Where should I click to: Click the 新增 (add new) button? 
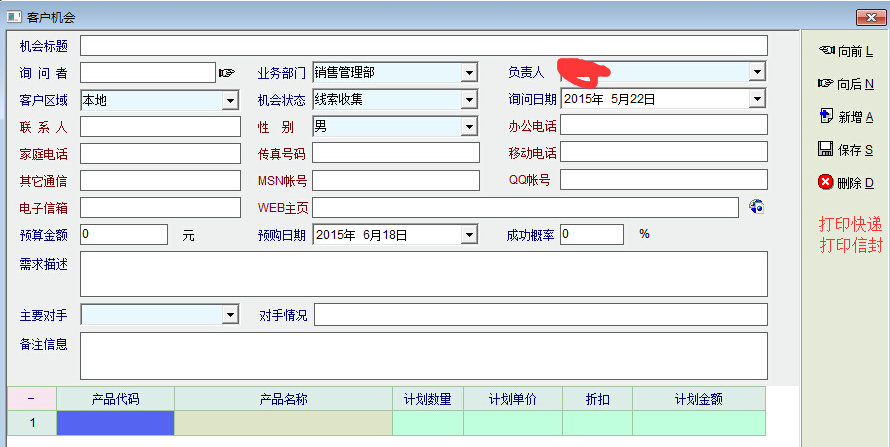pos(845,117)
